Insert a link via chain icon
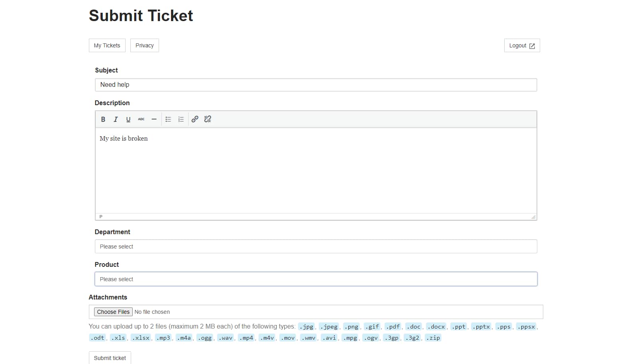This screenshot has height=364, width=633. pyautogui.click(x=195, y=119)
